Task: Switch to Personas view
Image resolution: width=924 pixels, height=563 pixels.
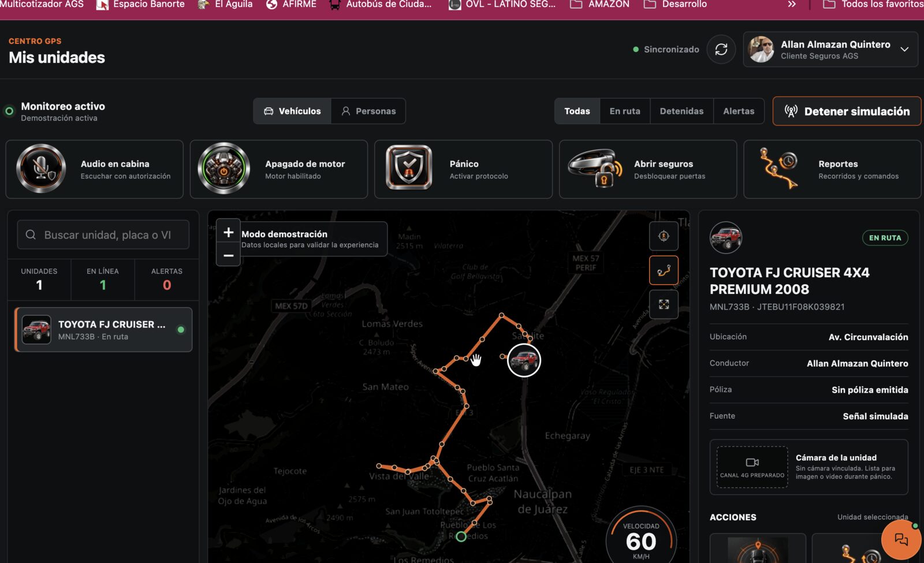Action: point(368,111)
